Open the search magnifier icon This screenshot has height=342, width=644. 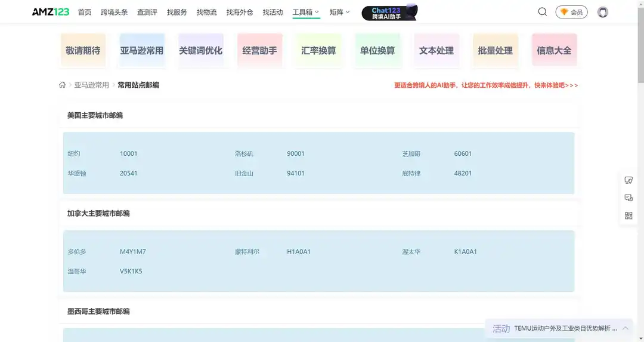tap(542, 12)
